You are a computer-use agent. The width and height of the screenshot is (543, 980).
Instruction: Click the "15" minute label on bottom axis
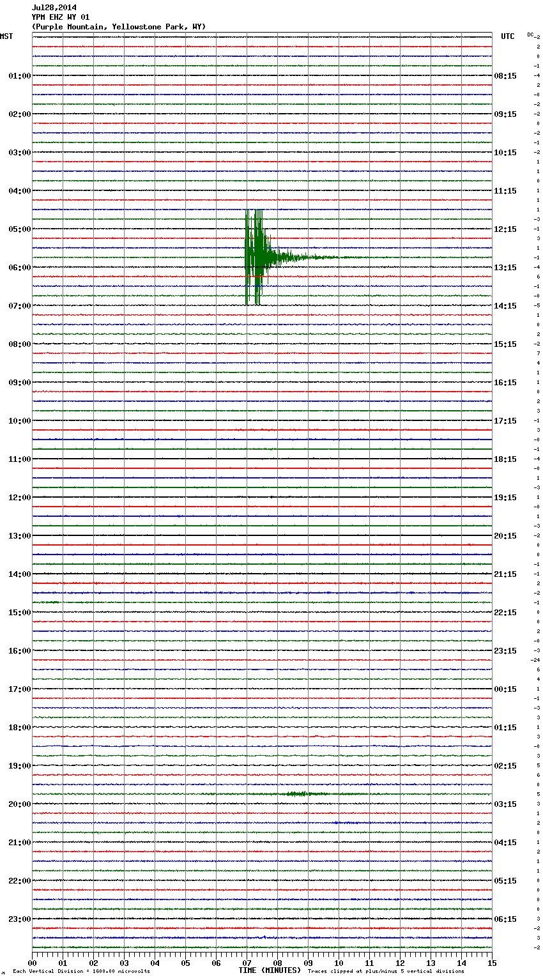pyautogui.click(x=492, y=963)
